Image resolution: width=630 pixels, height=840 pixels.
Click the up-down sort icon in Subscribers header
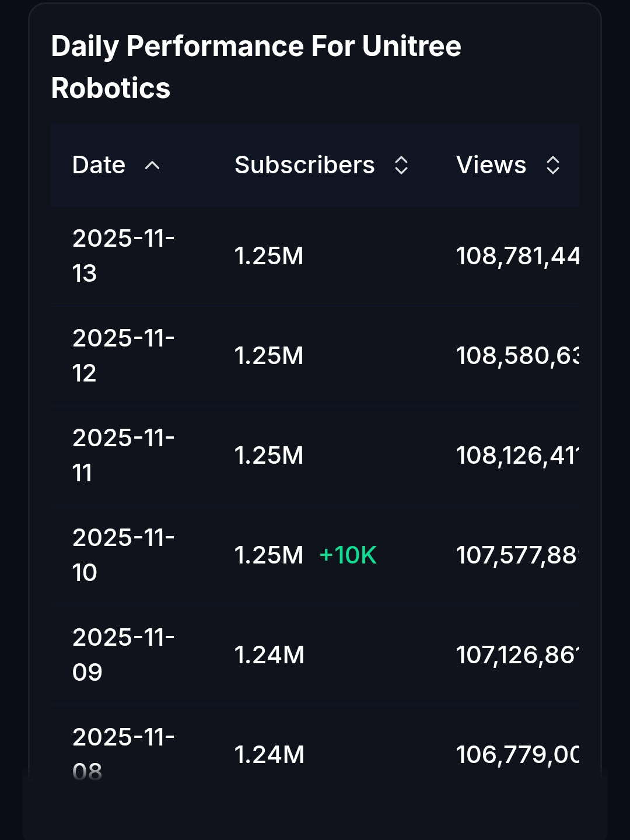(x=401, y=166)
